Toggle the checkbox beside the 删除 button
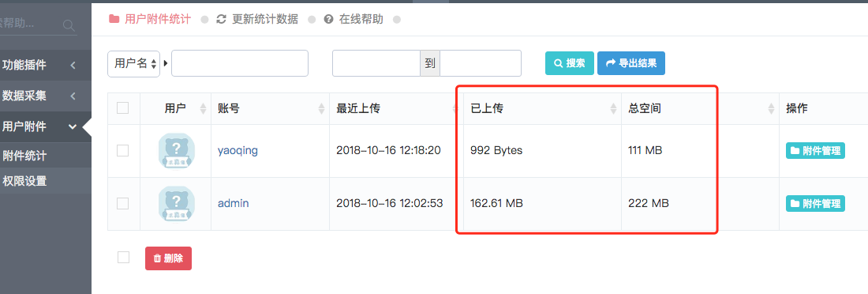 pyautogui.click(x=123, y=258)
